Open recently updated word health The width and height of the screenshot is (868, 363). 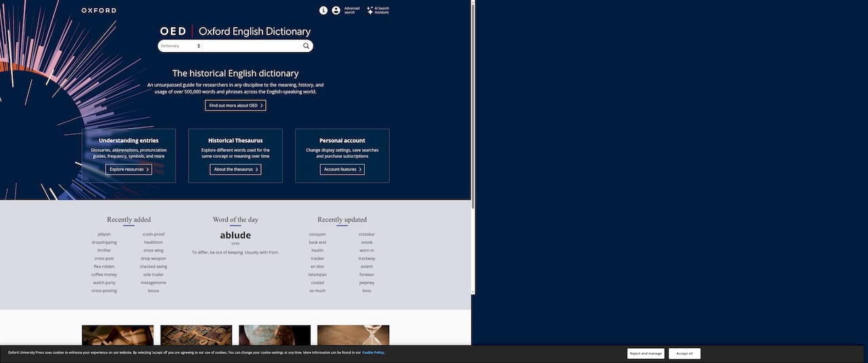(x=317, y=251)
